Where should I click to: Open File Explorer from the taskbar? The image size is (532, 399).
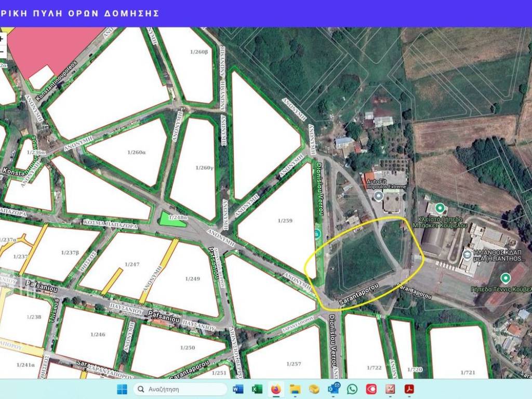coord(295,389)
